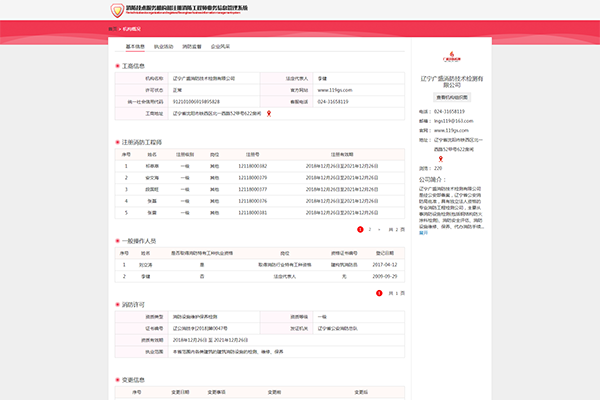Click company name title in right sidebar
The image size is (600, 400).
point(452,82)
